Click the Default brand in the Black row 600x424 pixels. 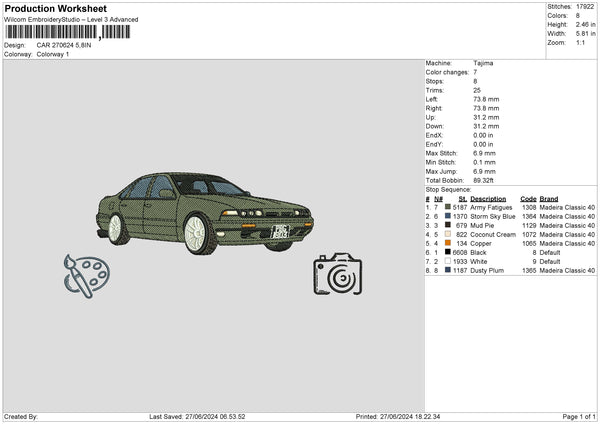550,253
